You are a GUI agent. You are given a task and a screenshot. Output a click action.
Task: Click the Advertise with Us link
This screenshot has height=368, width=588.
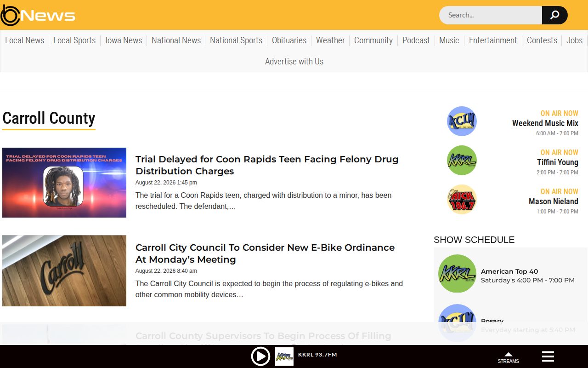tap(294, 61)
